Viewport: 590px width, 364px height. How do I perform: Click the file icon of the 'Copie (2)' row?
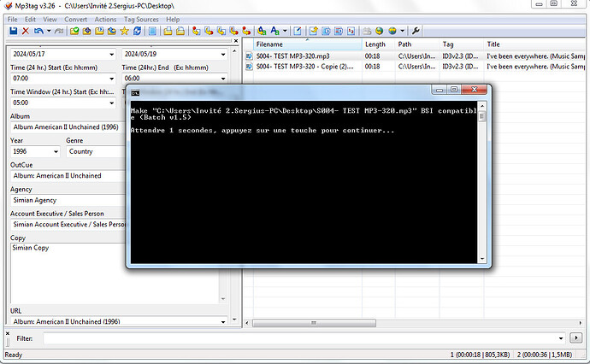249,67
